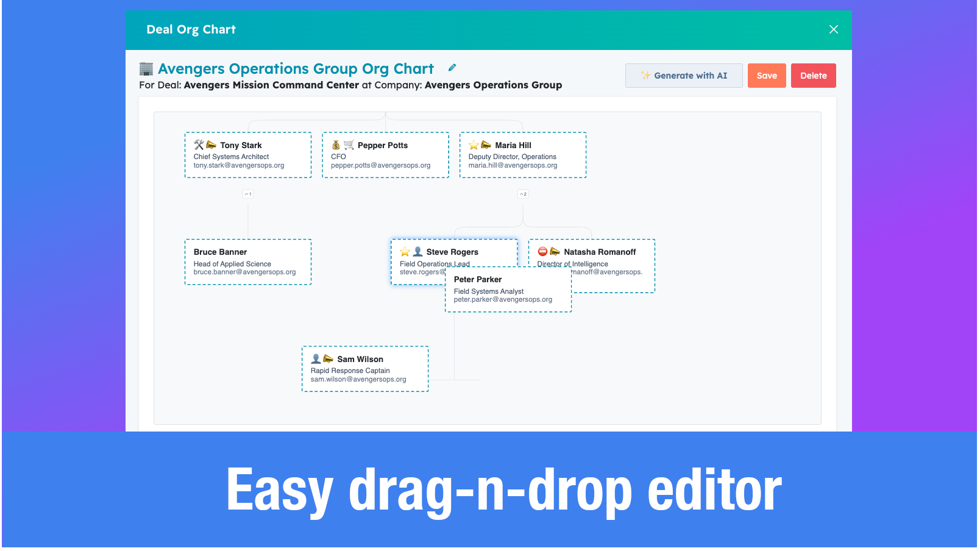Click CFO title on Pepper Potts card
The height and width of the screenshot is (551, 980).
[x=338, y=157]
